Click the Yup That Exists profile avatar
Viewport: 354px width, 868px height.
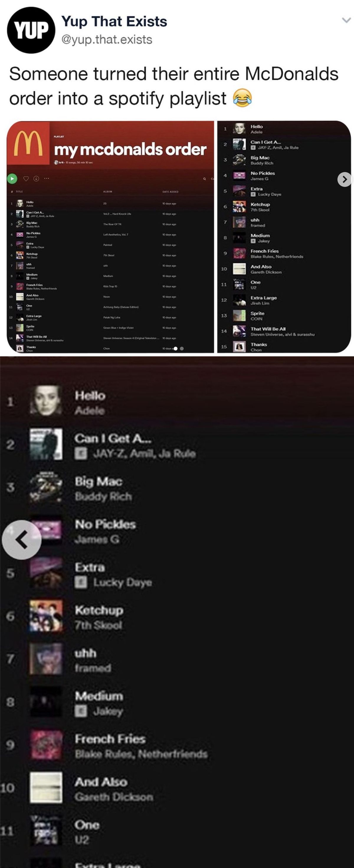coord(31,30)
